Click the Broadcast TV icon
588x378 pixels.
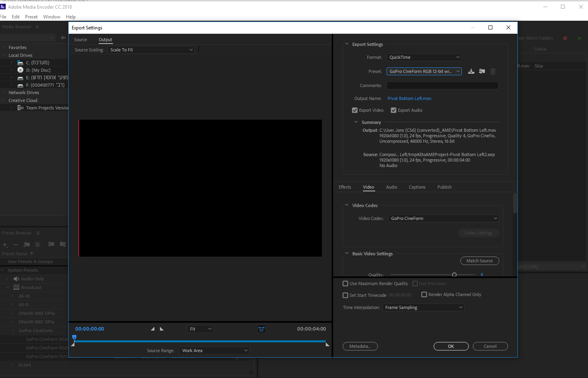(x=16, y=287)
